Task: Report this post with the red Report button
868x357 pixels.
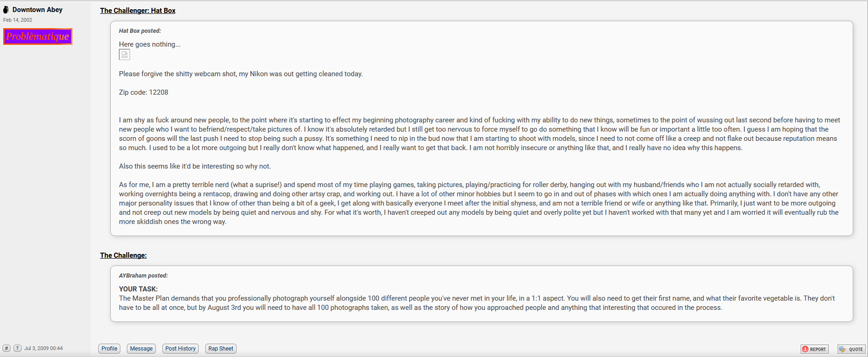Action: [x=814, y=349]
